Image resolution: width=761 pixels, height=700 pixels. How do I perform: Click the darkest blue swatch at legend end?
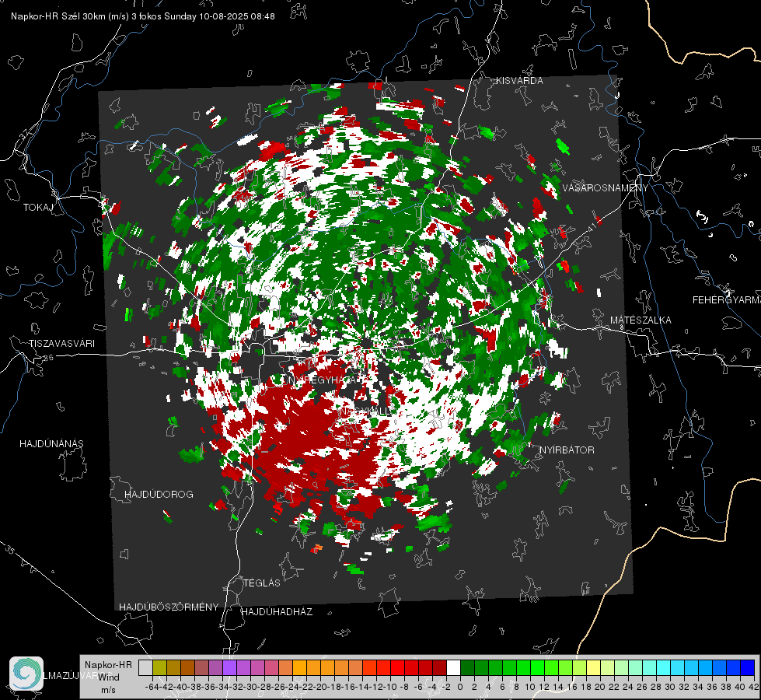pyautogui.click(x=748, y=668)
